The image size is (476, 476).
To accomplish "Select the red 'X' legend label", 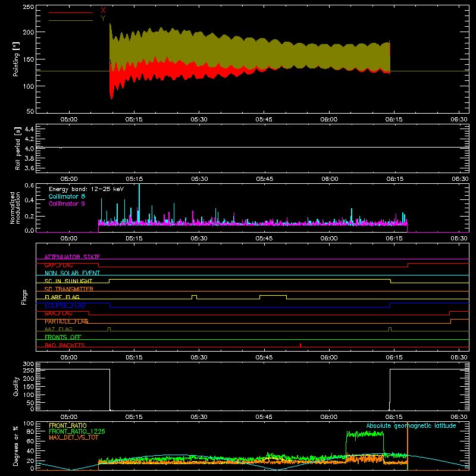I will click(103, 11).
